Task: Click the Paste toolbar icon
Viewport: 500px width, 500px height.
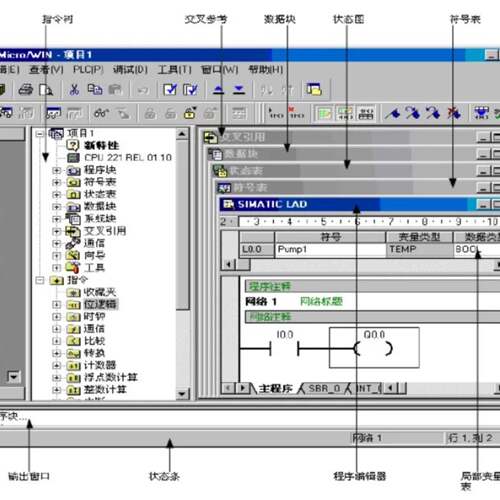Action: pyautogui.click(x=115, y=89)
